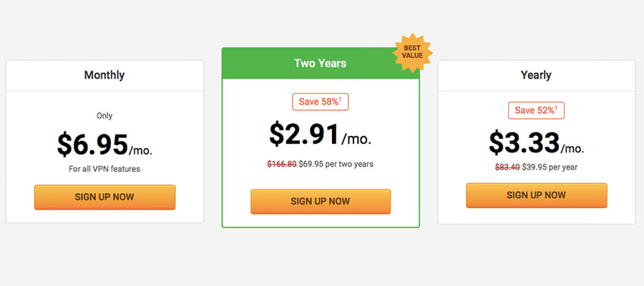Click the $39.95 per year text

coord(550,167)
